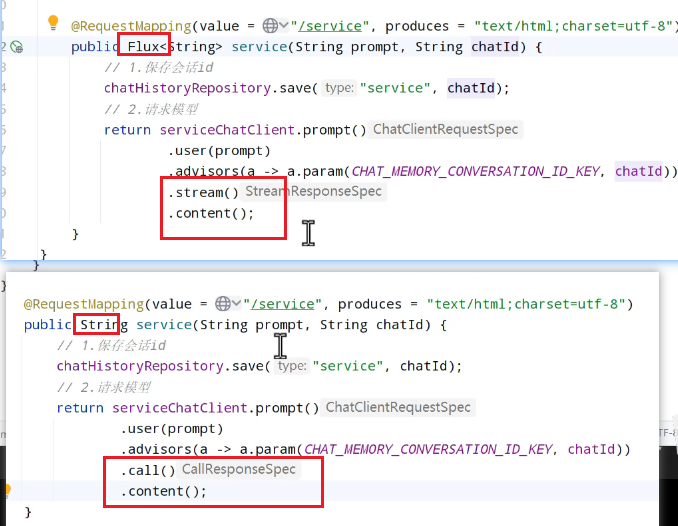
Task: Click the "service" string literal in the String method's save call
Action: click(x=348, y=366)
